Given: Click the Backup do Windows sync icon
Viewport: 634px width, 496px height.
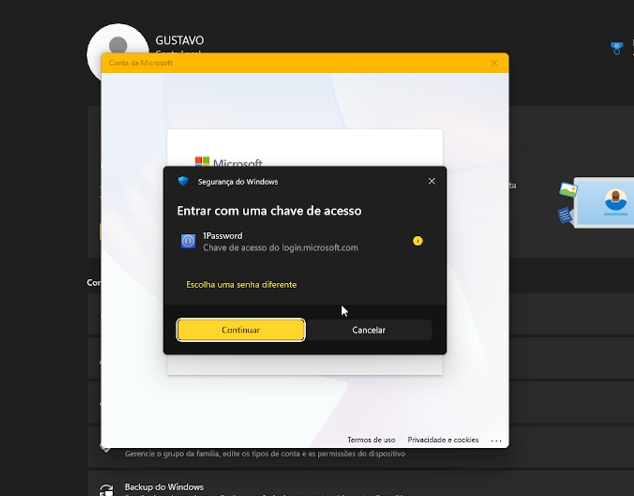Looking at the screenshot, I should 106,490.
